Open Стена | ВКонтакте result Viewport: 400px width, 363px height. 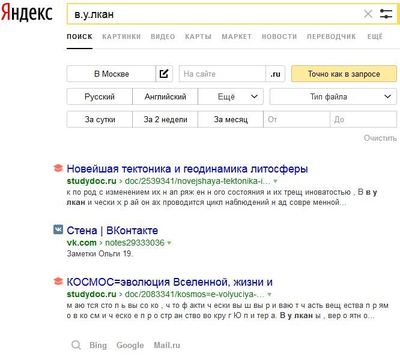pyautogui.click(x=112, y=230)
